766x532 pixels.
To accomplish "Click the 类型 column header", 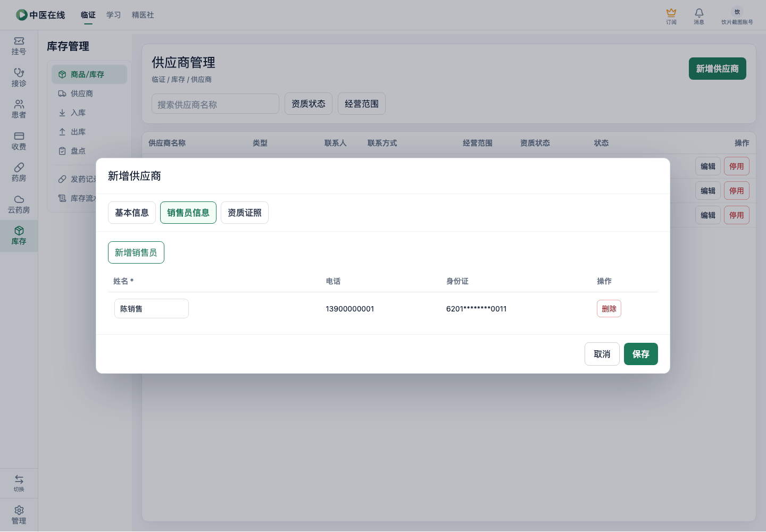I will (260, 143).
